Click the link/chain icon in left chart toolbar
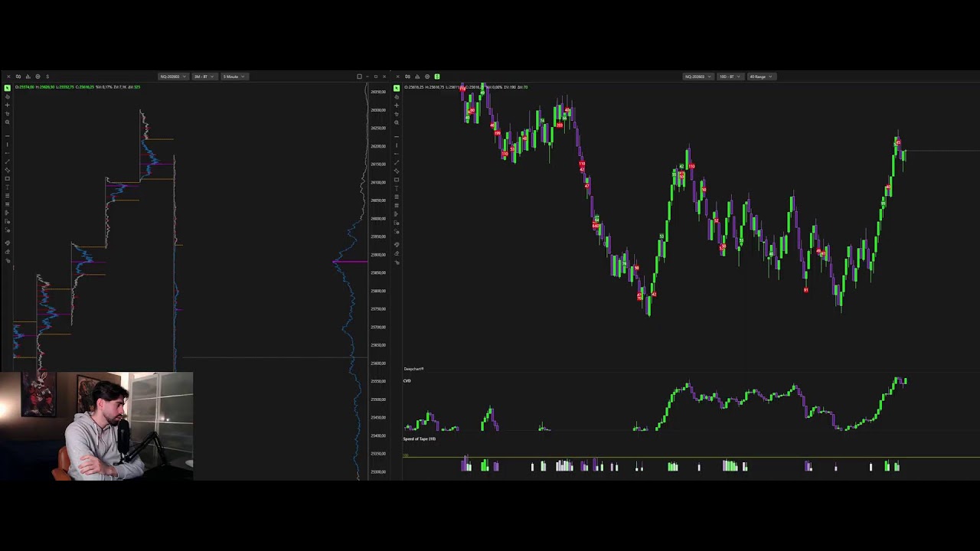 click(x=18, y=77)
